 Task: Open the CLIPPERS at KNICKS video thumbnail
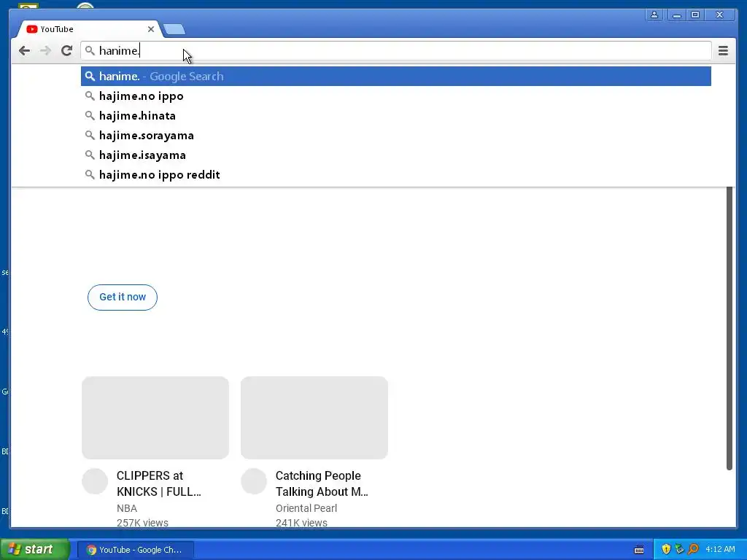tap(155, 418)
